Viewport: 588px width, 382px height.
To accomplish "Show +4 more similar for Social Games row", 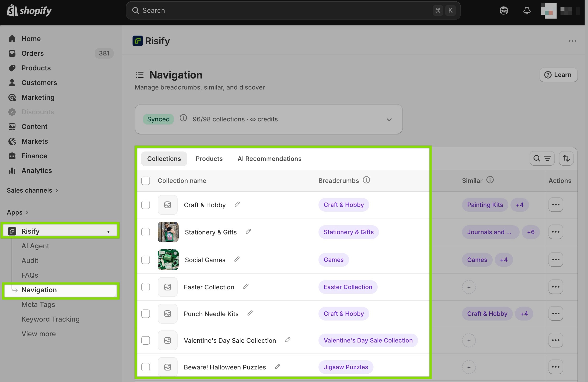I will 504,260.
